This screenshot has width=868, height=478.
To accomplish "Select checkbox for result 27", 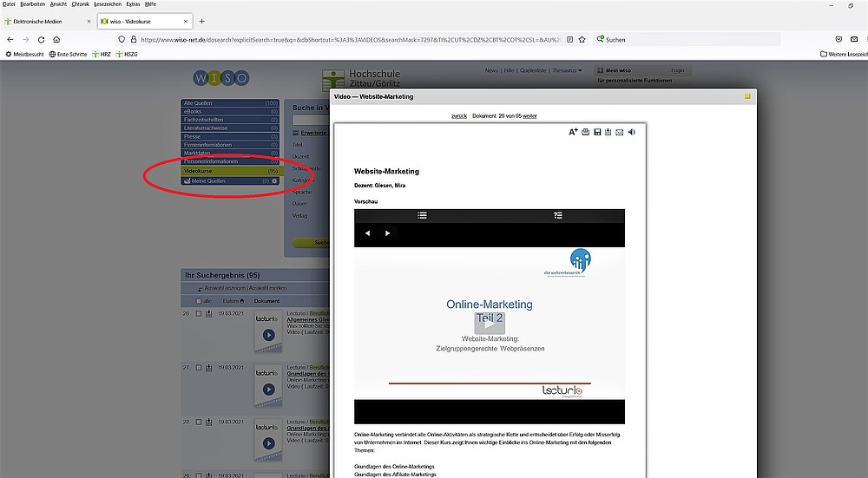I will pyautogui.click(x=198, y=368).
